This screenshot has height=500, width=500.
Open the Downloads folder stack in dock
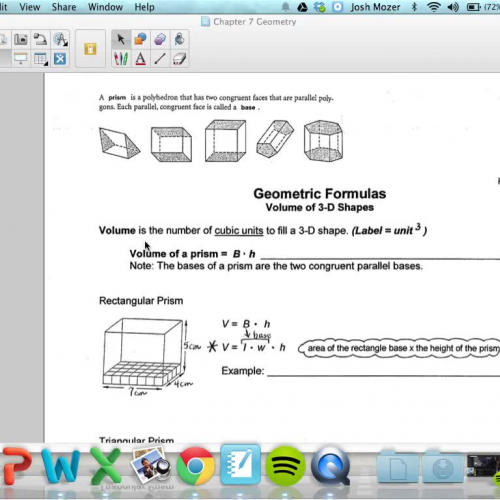(443, 466)
